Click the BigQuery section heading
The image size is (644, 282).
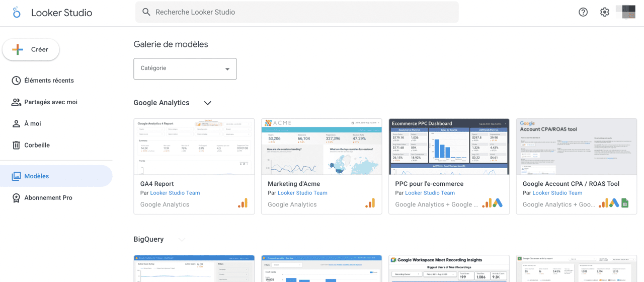(148, 240)
